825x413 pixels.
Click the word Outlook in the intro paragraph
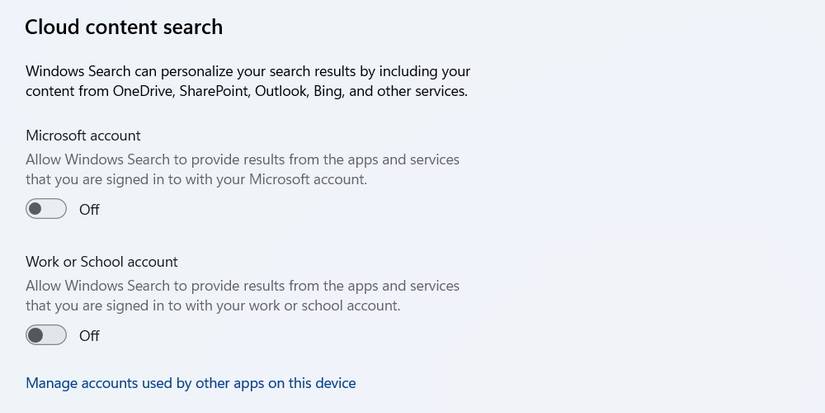(281, 91)
